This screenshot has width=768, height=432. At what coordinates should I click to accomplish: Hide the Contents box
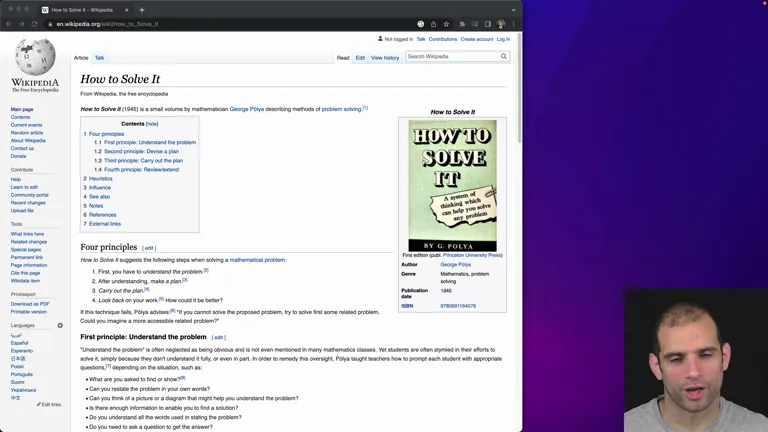(152, 124)
